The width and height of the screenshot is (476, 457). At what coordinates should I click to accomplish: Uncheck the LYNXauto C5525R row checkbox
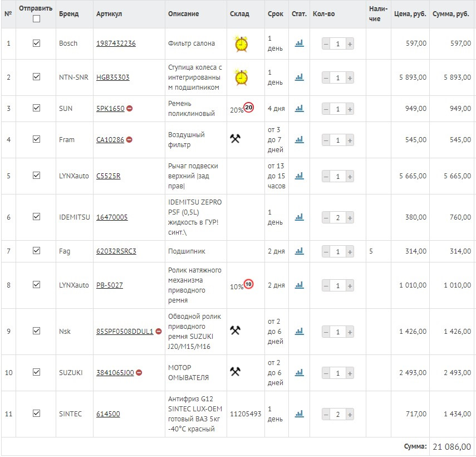click(36, 176)
